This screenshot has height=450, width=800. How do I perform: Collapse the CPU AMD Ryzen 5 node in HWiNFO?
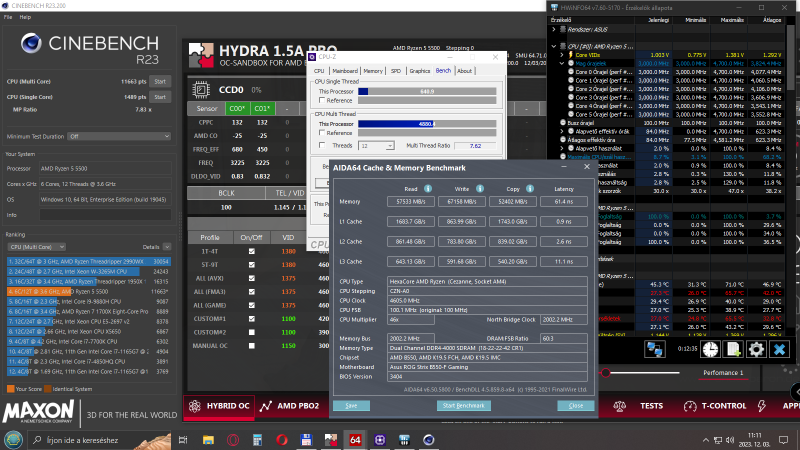[x=554, y=46]
